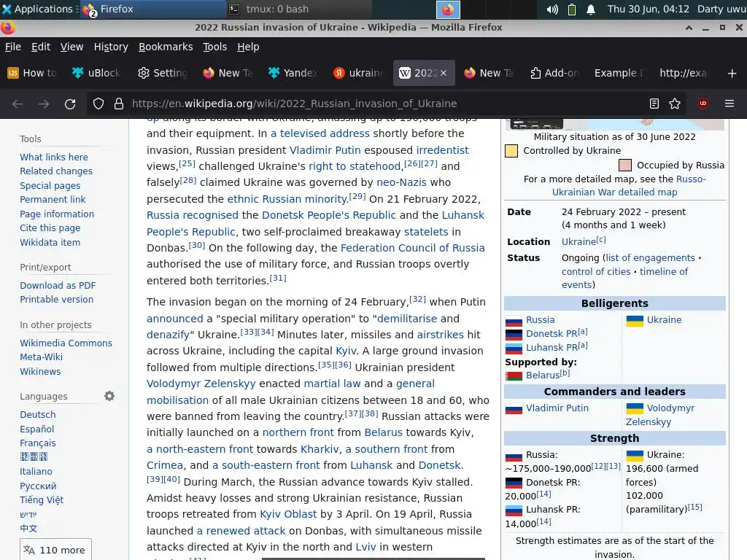Click list of engagements link
This screenshot has height=560, width=747.
pyautogui.click(x=650, y=257)
